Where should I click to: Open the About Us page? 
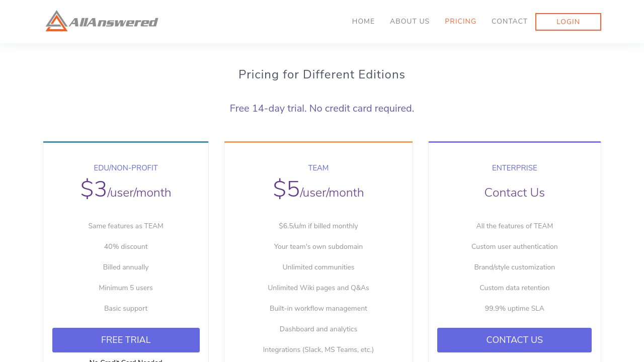click(x=410, y=22)
